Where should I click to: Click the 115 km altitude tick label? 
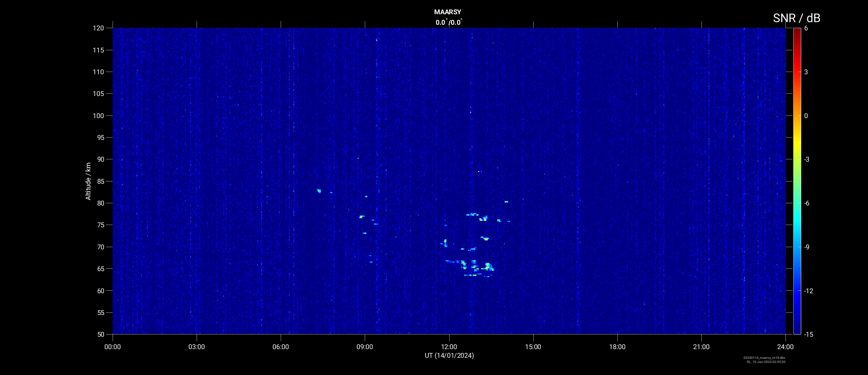pyautogui.click(x=98, y=50)
